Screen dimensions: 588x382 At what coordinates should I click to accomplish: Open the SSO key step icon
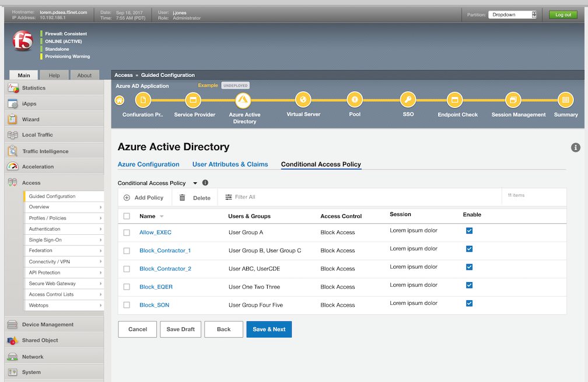(x=408, y=100)
